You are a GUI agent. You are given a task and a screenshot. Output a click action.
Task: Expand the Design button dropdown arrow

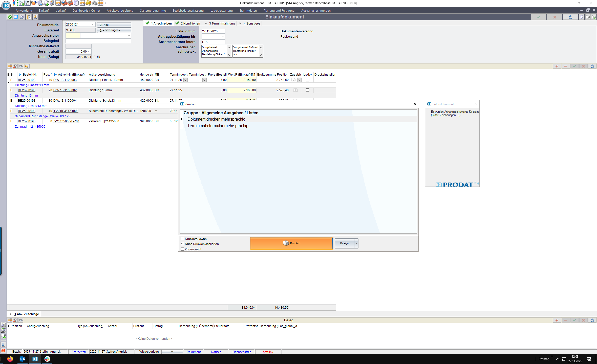tap(356, 243)
